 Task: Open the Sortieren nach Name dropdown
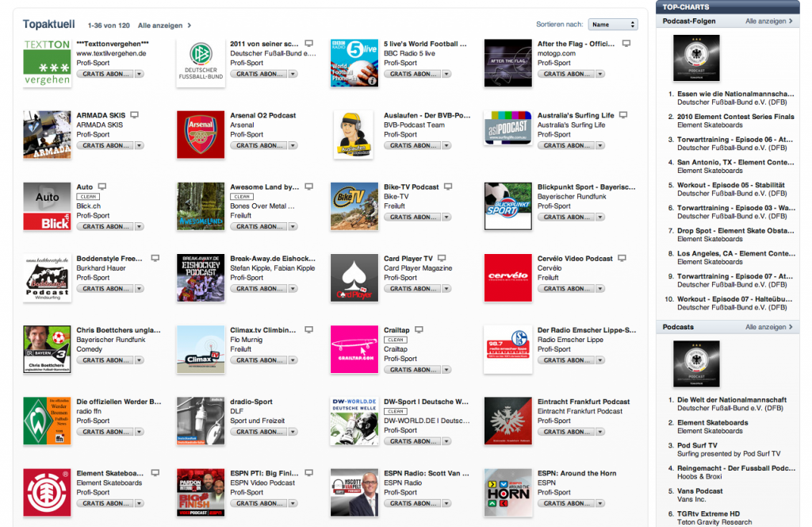pyautogui.click(x=613, y=25)
